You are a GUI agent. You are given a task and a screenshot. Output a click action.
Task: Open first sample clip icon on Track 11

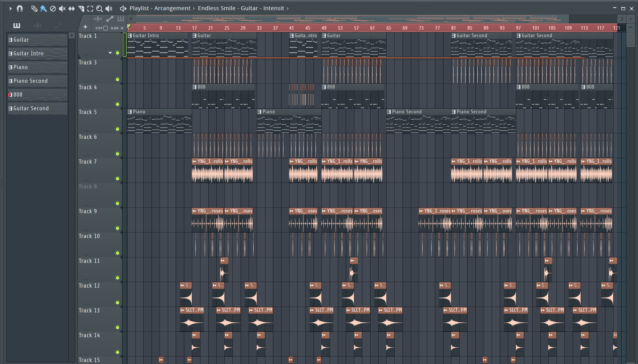click(x=223, y=261)
